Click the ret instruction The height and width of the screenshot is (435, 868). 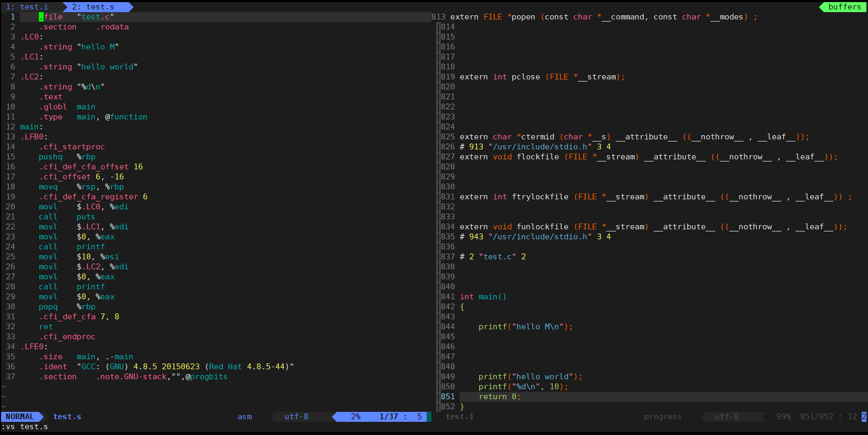click(46, 327)
